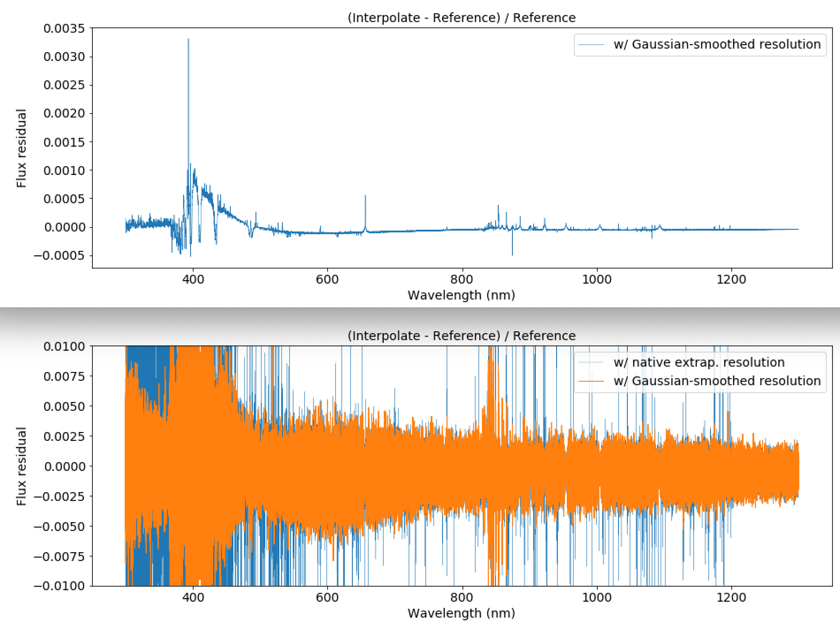Click the 0.0100 tick label on bottom y-axis
This screenshot has width=840, height=622.
[64, 346]
